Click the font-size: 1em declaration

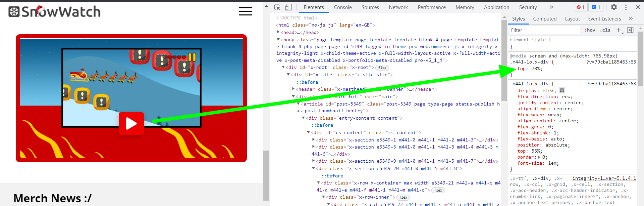point(538,163)
